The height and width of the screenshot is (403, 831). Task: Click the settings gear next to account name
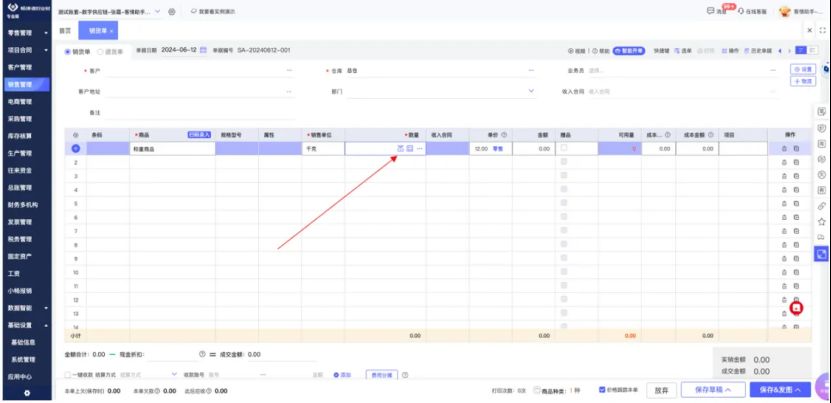coord(171,11)
